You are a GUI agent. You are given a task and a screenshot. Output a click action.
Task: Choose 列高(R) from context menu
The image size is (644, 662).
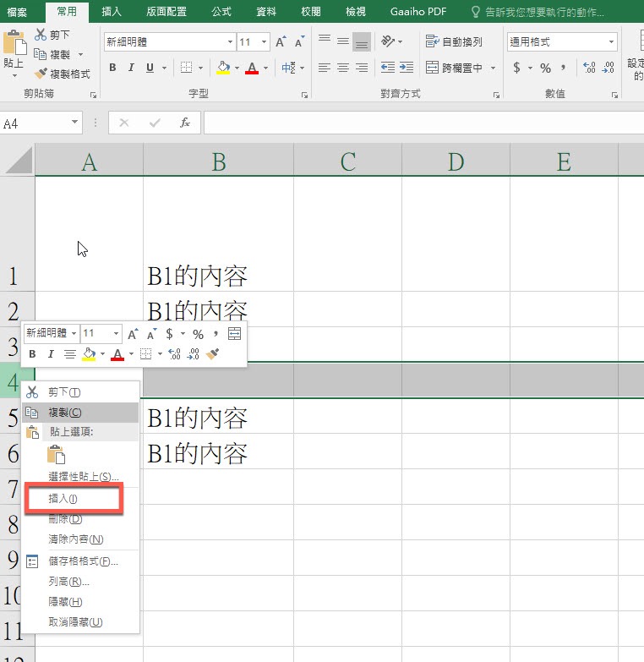(x=80, y=582)
